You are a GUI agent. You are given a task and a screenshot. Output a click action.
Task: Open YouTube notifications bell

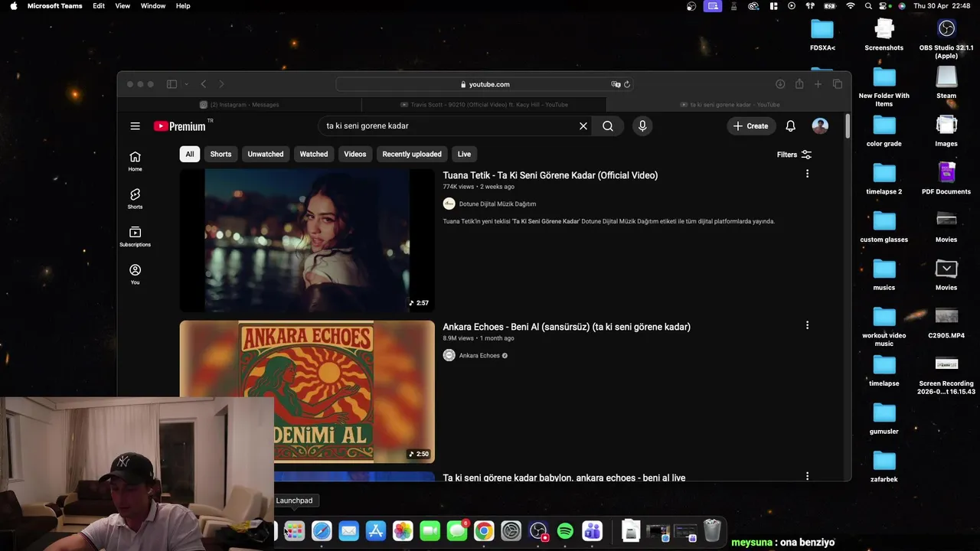(790, 126)
